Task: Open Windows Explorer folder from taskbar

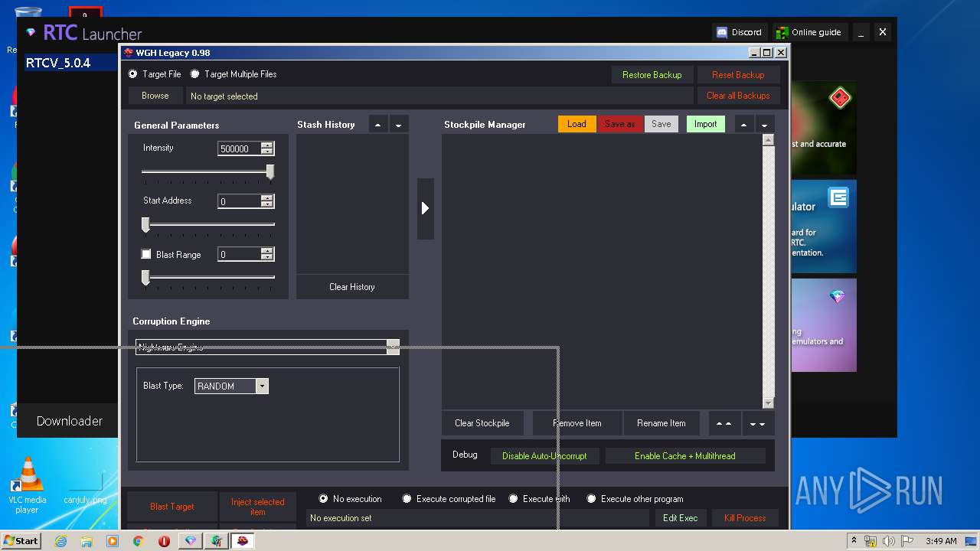Action: [87, 541]
